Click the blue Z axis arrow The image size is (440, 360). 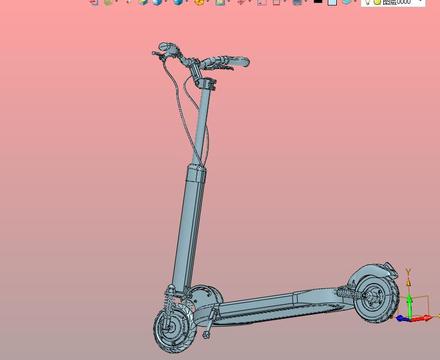(x=401, y=318)
